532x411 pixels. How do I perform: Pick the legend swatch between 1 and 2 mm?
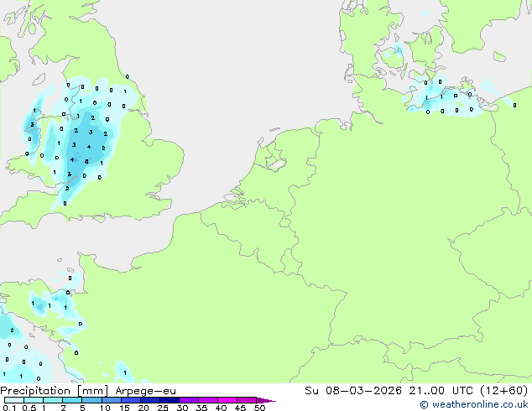(x=53, y=400)
